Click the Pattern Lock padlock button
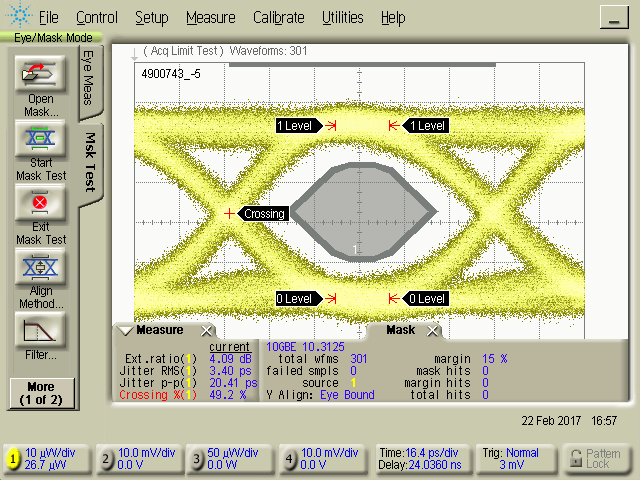Image resolution: width=640 pixels, height=480 pixels. point(595,458)
